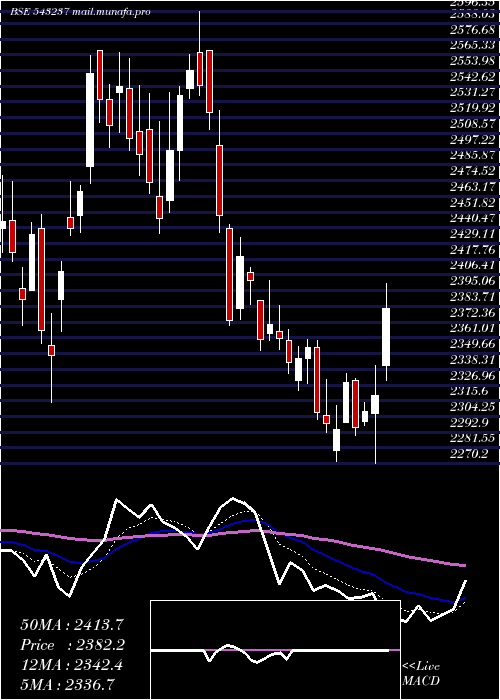Click the 2474.52 price axis label
This screenshot has width=500, height=700.
click(472, 171)
